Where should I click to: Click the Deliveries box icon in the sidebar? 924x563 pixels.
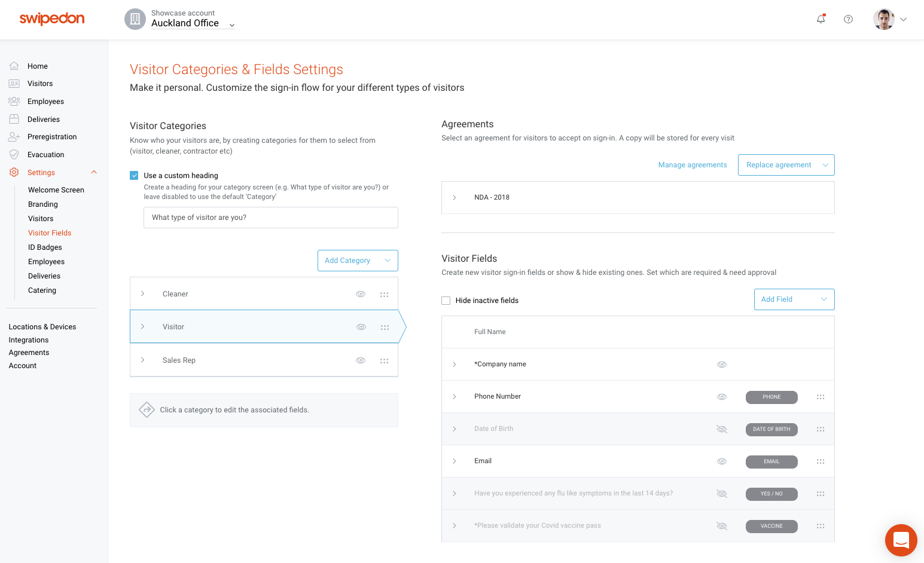click(x=14, y=119)
